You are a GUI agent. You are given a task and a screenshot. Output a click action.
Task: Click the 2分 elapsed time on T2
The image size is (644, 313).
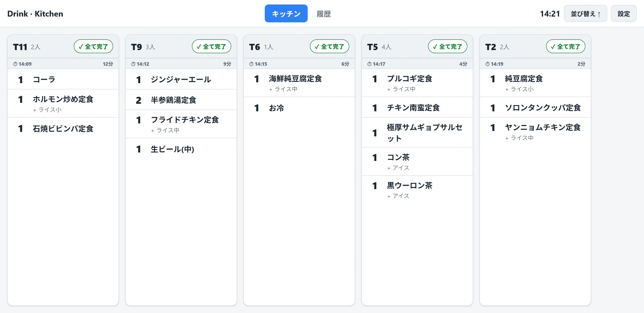coord(581,64)
